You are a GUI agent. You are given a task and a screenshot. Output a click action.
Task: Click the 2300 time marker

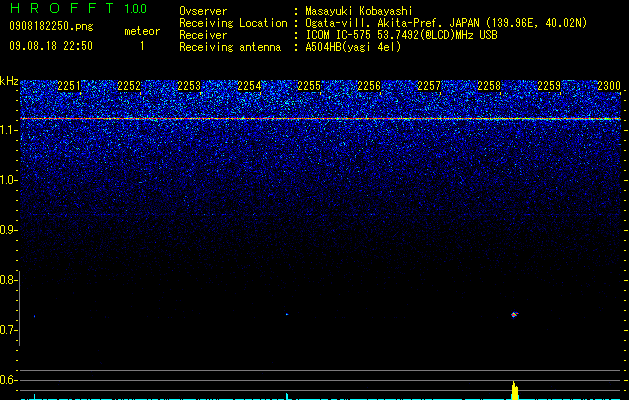[x=609, y=86]
